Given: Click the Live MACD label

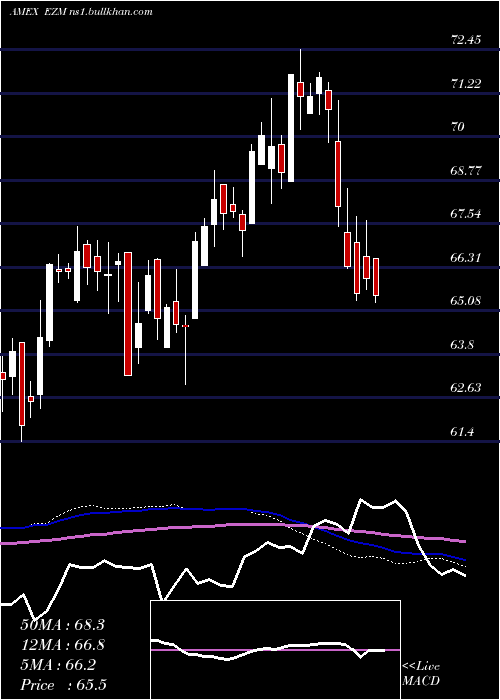Looking at the screenshot, I should coord(421,674).
